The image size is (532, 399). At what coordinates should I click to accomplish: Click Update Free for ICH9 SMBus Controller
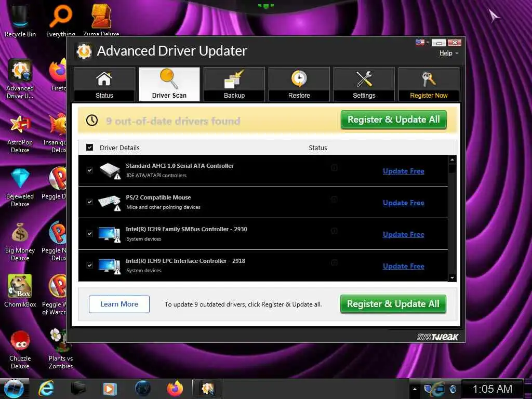coord(403,234)
